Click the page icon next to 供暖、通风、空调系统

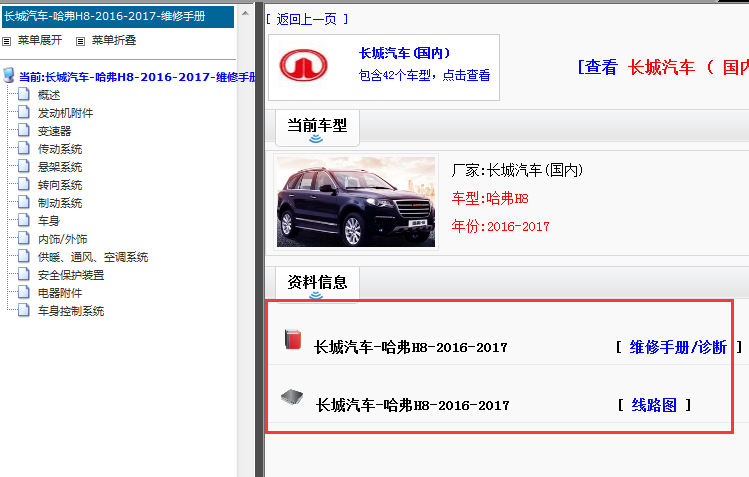click(24, 256)
